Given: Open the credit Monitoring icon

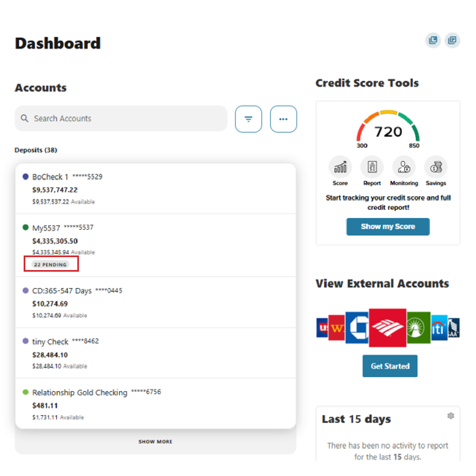Looking at the screenshot, I should click(x=404, y=167).
